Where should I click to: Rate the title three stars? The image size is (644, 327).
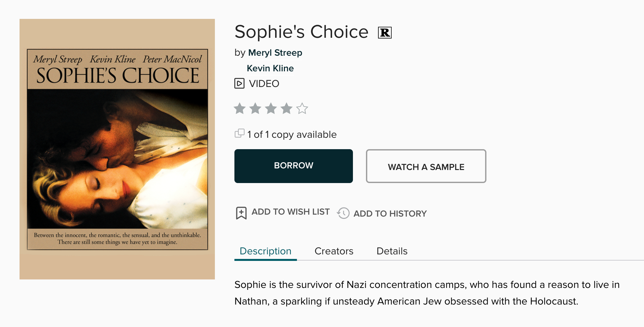[x=271, y=108]
